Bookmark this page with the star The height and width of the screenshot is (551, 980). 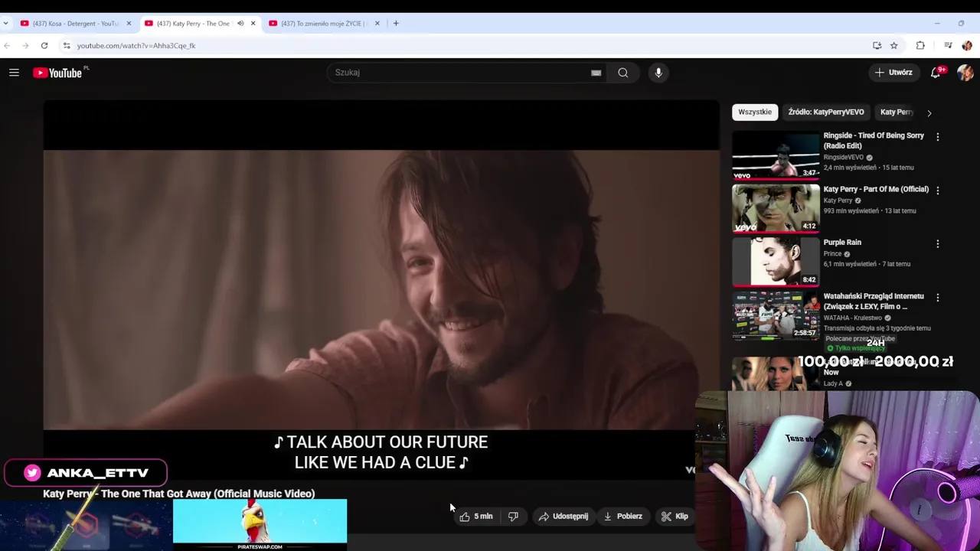(x=893, y=46)
